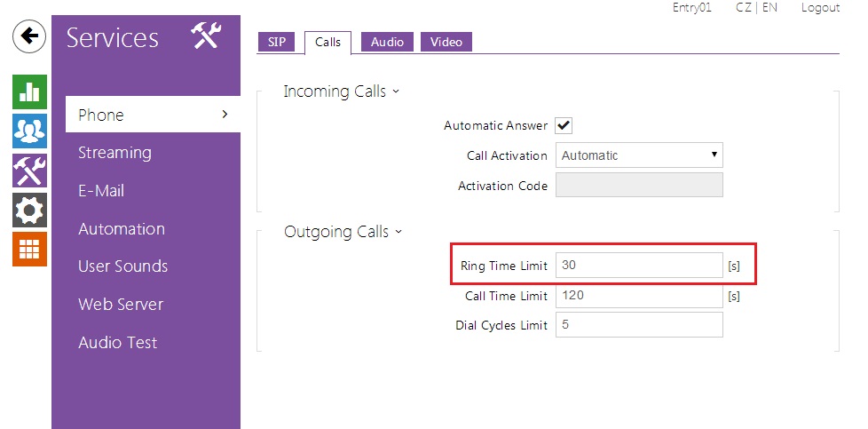Viewport: 868px width, 429px height.
Task: Switch to the SIP tab
Action: coord(276,42)
